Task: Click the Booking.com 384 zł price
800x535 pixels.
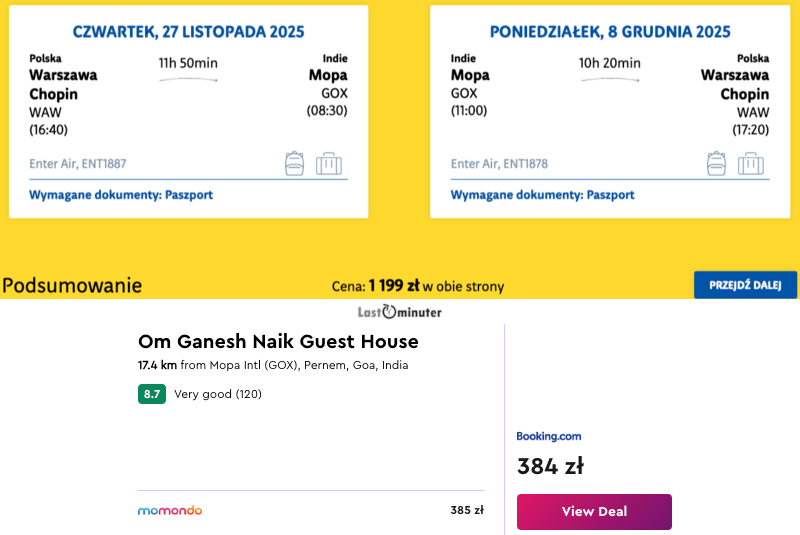Action: [x=550, y=466]
